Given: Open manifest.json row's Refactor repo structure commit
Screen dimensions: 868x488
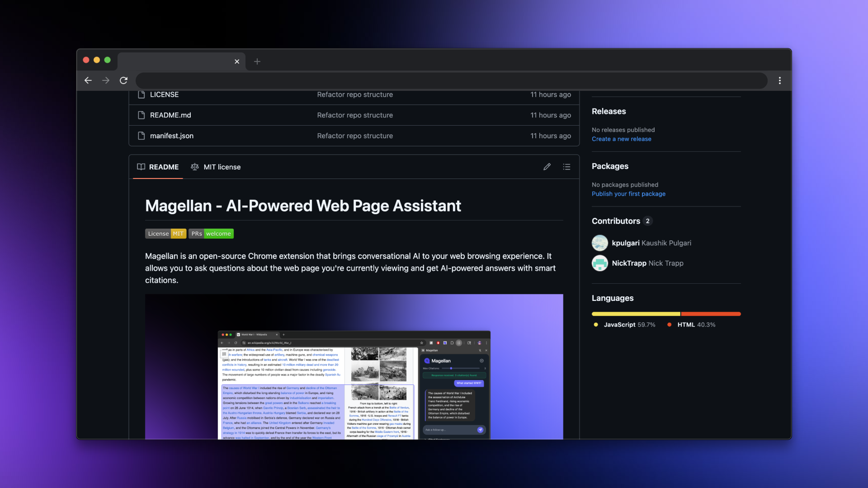Looking at the screenshot, I should click(x=355, y=136).
